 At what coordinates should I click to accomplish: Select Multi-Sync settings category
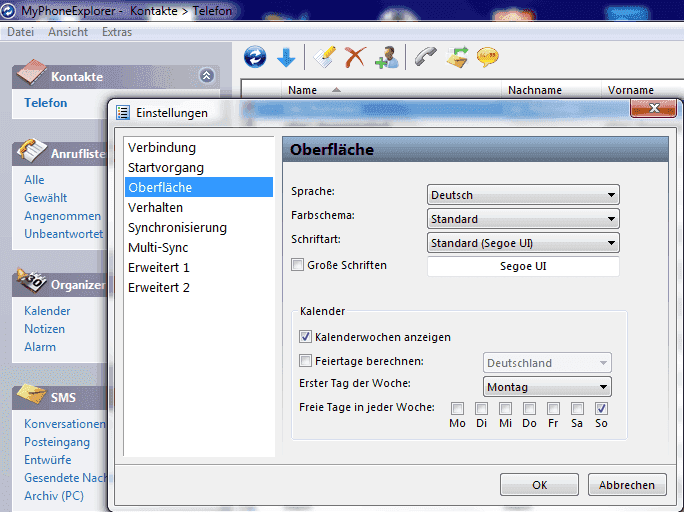[199, 248]
